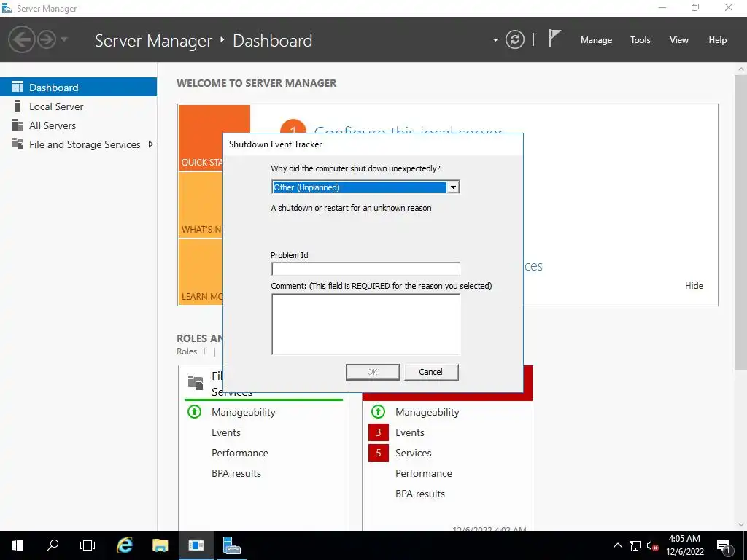Open Manageability in the red-header tile
This screenshot has width=747, height=560.
coord(427,412)
